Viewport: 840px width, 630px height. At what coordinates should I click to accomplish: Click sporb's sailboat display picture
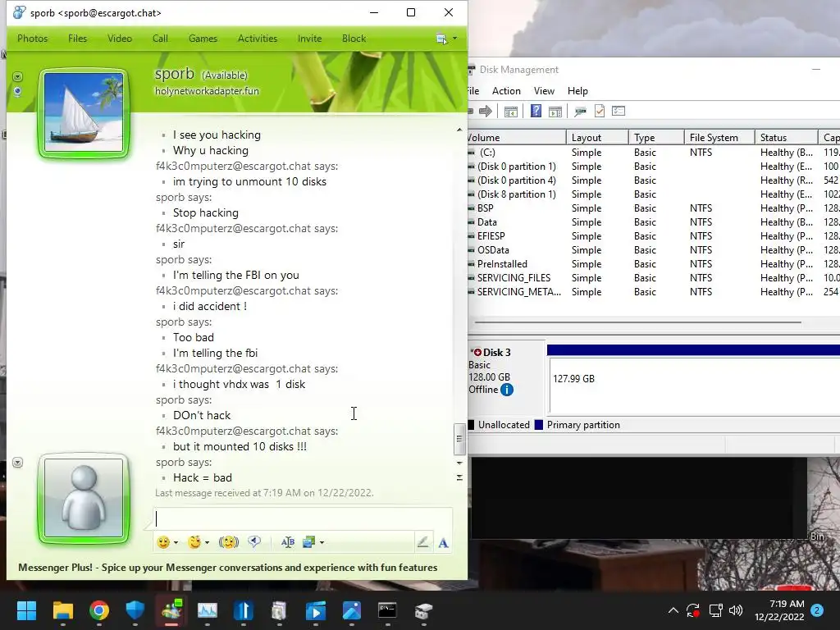click(x=84, y=112)
